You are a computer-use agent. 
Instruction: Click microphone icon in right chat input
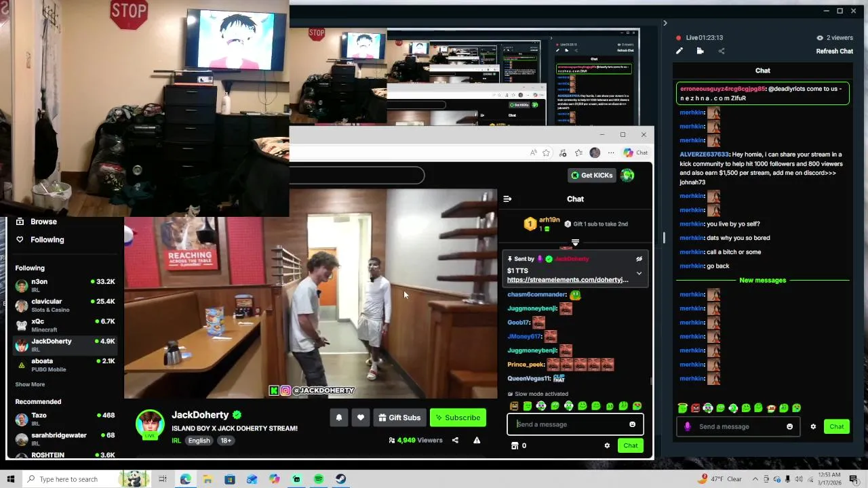pos(688,426)
